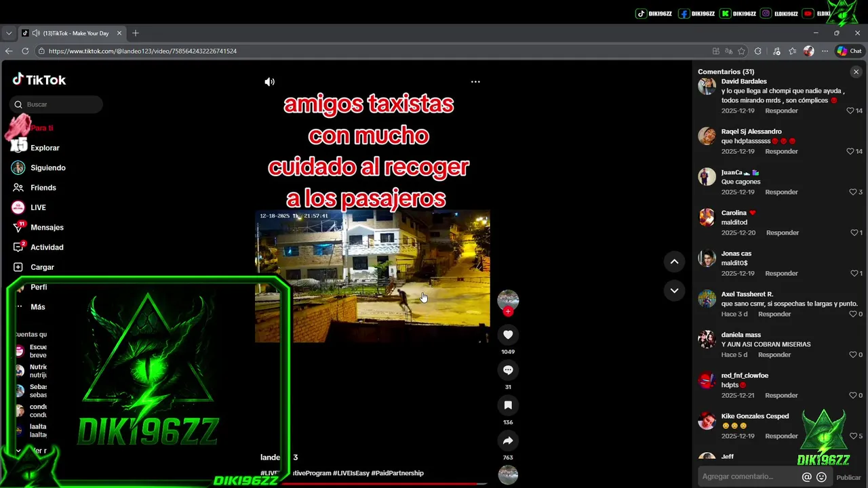Go to the previous video with the up arrow
Viewport: 868px width, 488px height.
pyautogui.click(x=674, y=261)
